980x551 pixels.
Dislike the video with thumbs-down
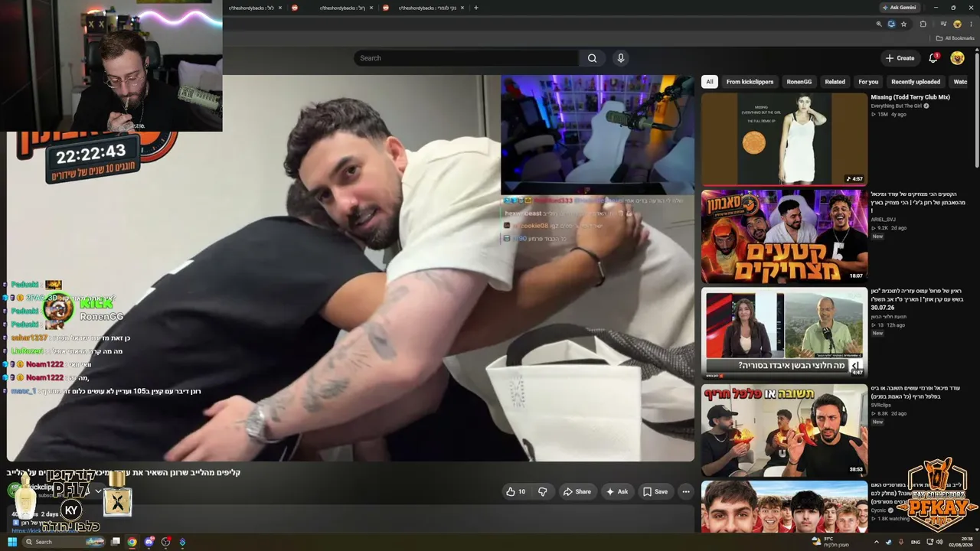(x=543, y=491)
